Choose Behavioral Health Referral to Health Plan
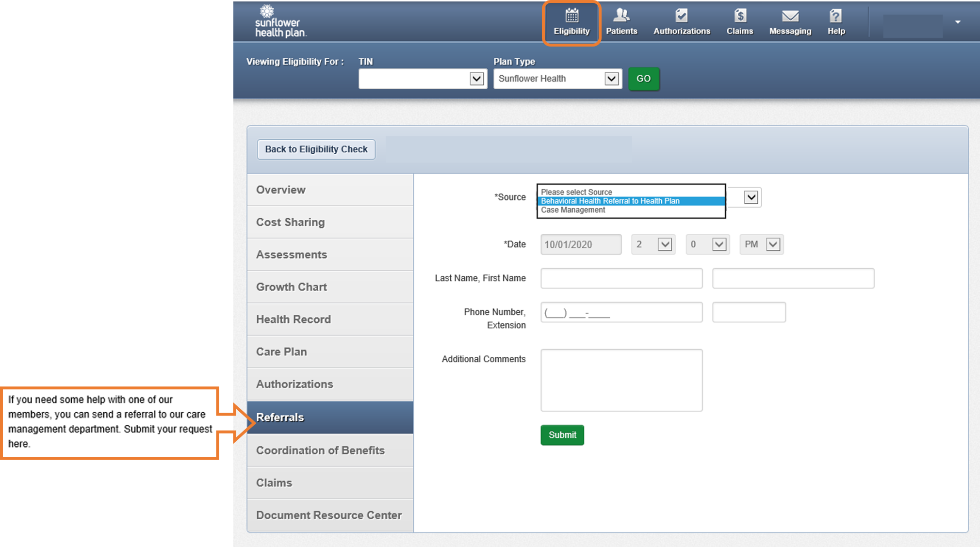Screen dimensions: 980x547 click(x=610, y=201)
